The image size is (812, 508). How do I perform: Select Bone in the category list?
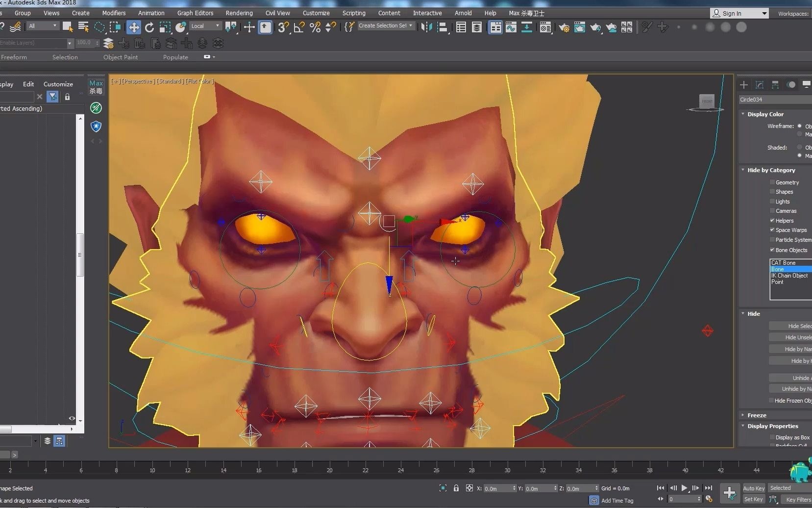pyautogui.click(x=791, y=269)
